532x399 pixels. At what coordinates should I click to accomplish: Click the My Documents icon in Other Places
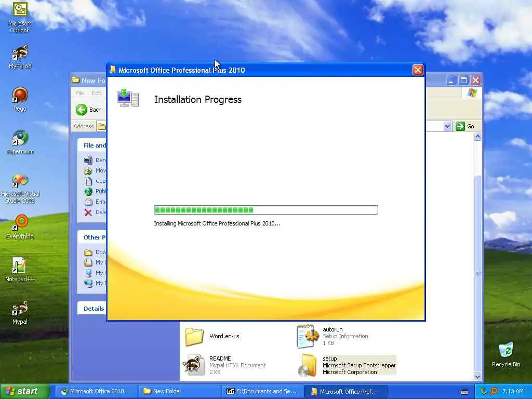pyautogui.click(x=88, y=262)
